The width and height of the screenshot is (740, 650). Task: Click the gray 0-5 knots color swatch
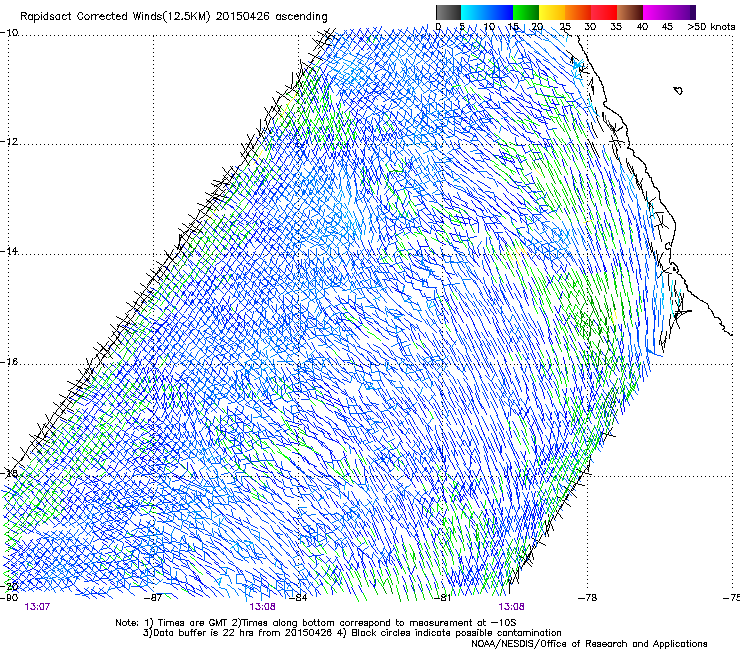click(448, 12)
